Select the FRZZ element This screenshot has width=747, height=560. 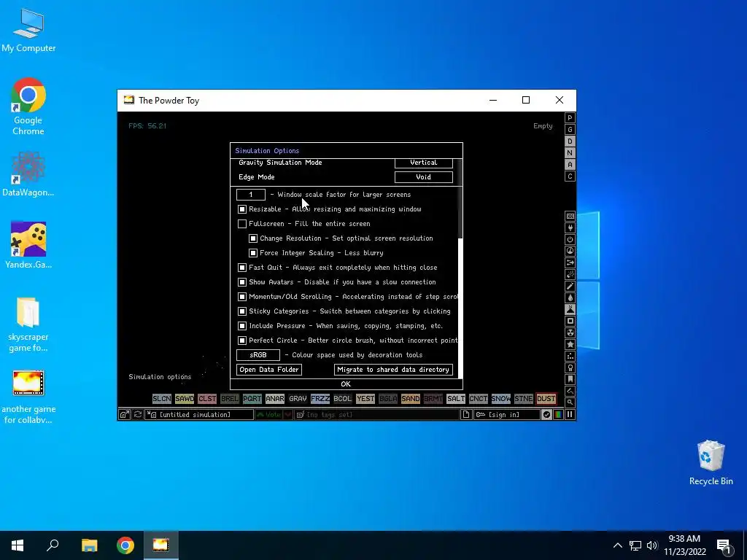(x=320, y=399)
